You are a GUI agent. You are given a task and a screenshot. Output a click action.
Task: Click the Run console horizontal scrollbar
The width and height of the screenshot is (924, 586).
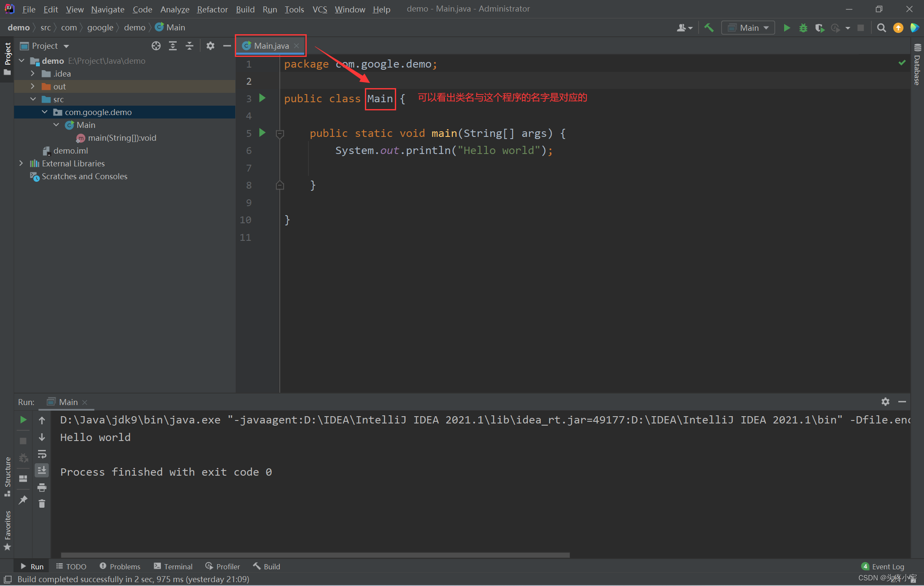315,555
